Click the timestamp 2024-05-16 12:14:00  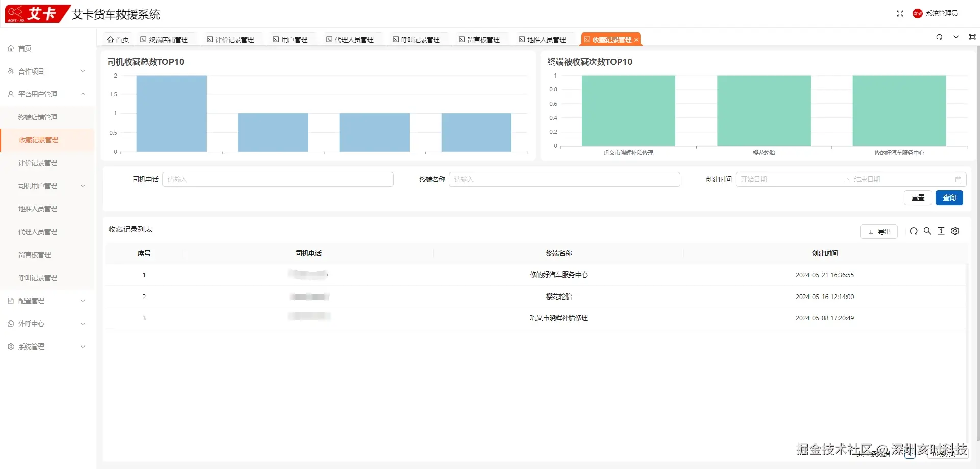(824, 297)
